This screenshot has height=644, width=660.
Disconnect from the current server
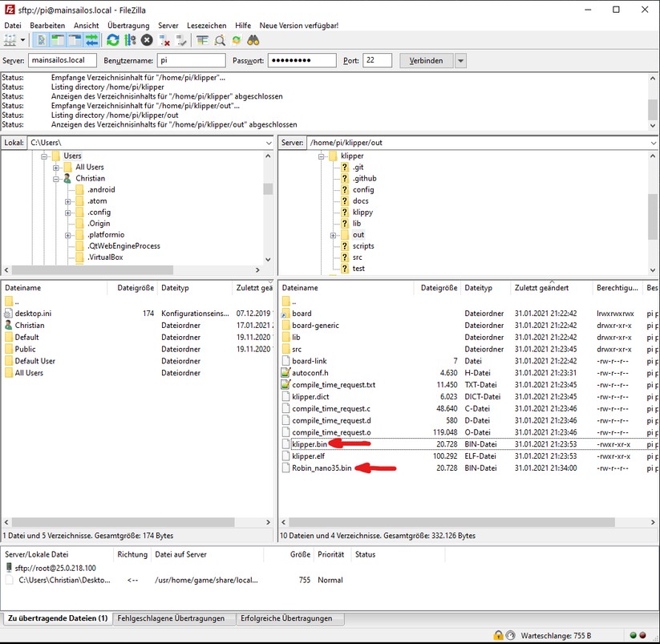164,40
